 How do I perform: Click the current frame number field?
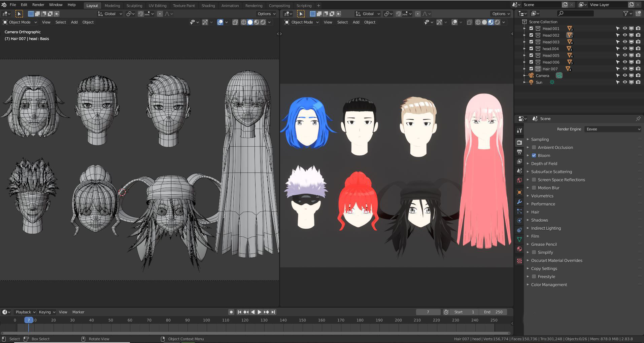click(x=428, y=312)
